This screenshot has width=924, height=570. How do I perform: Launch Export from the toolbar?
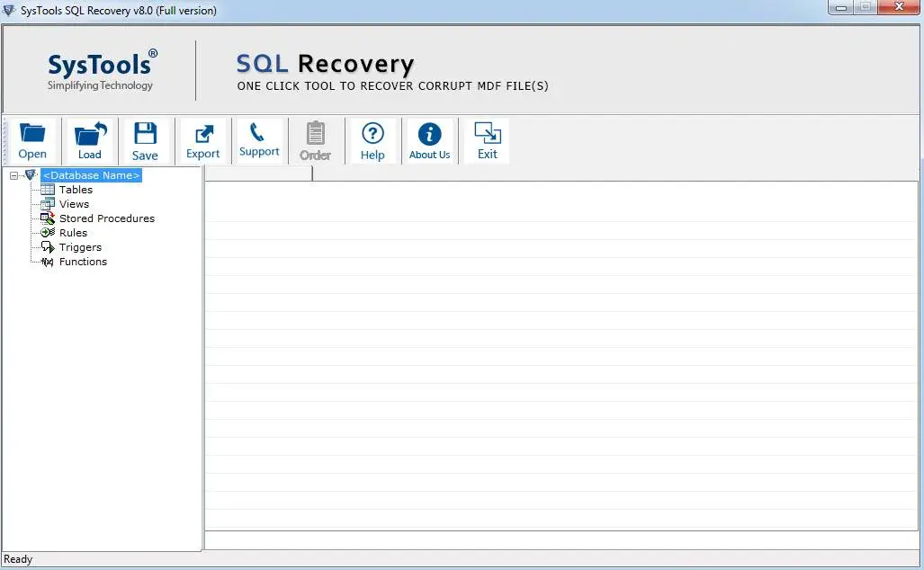click(x=202, y=141)
